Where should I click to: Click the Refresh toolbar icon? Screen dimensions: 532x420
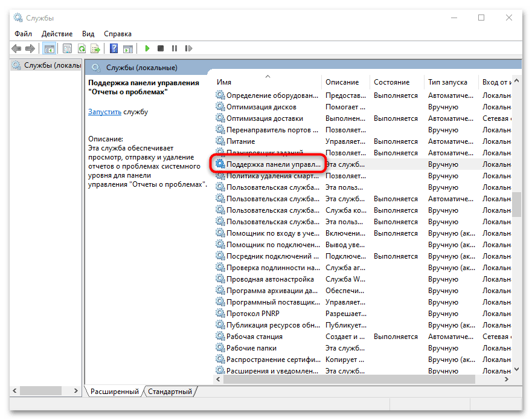tap(82, 48)
